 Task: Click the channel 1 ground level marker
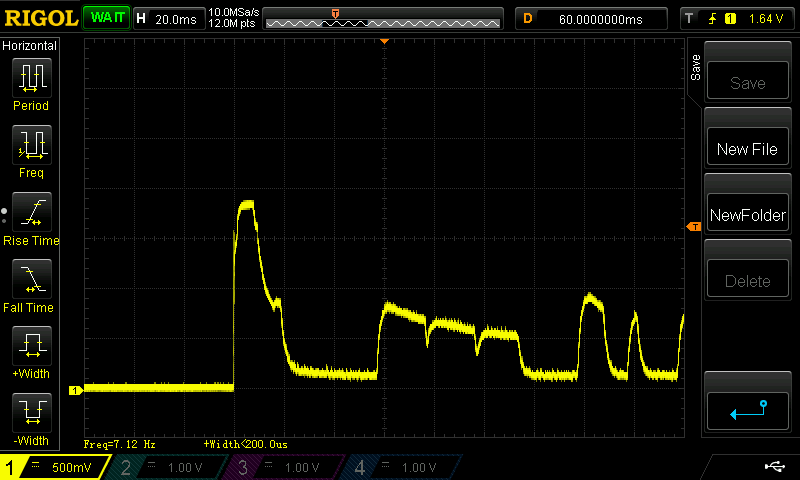(76, 390)
